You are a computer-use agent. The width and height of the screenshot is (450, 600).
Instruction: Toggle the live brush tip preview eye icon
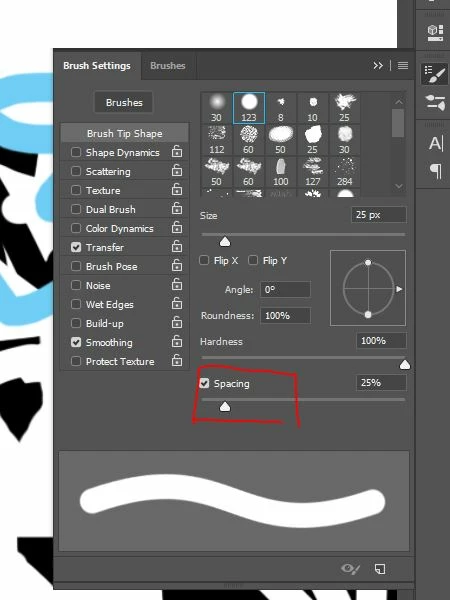(350, 569)
